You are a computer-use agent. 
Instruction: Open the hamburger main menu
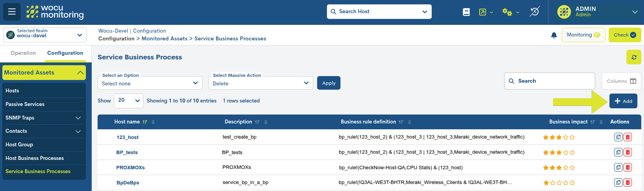tap(12, 12)
